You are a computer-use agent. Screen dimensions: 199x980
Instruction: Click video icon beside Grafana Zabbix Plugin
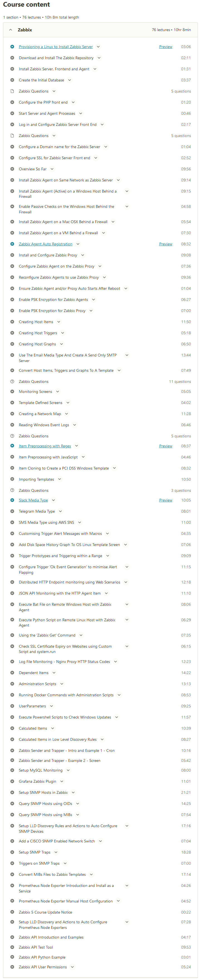(12, 781)
